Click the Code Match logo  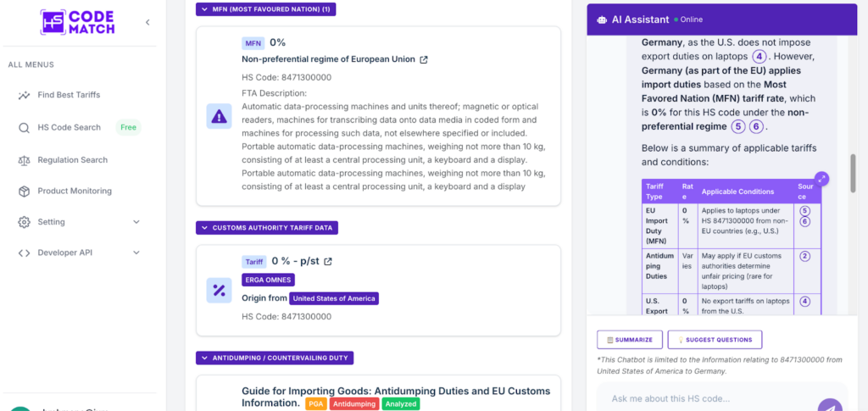76,22
